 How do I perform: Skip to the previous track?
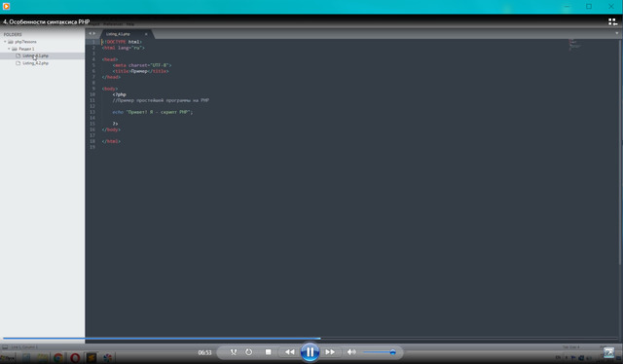[290, 352]
